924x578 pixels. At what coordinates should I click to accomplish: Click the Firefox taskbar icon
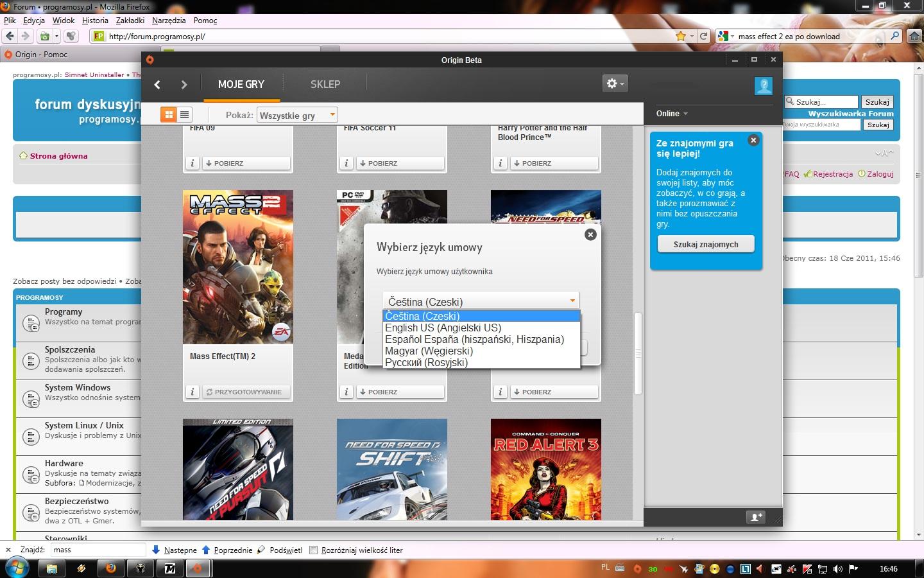tap(110, 568)
